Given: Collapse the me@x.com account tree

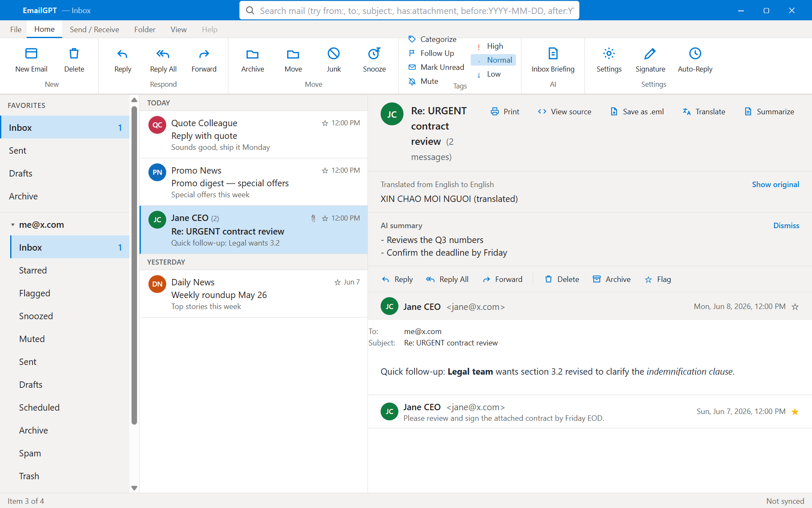Looking at the screenshot, I should click(x=13, y=225).
